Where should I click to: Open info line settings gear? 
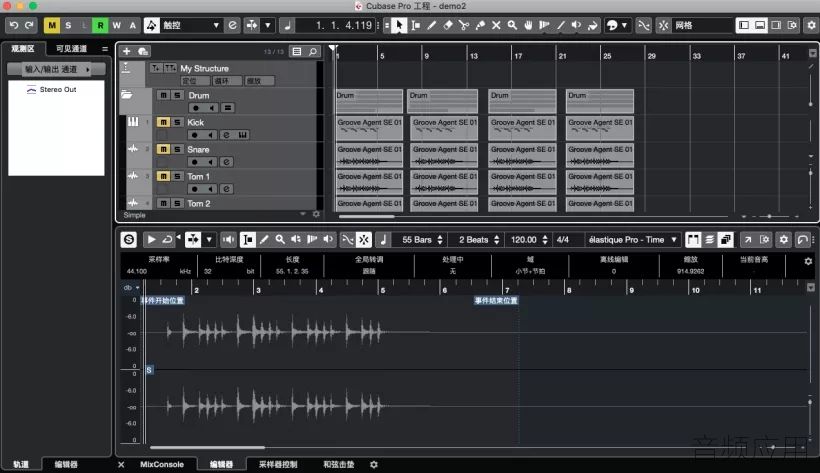(808, 261)
